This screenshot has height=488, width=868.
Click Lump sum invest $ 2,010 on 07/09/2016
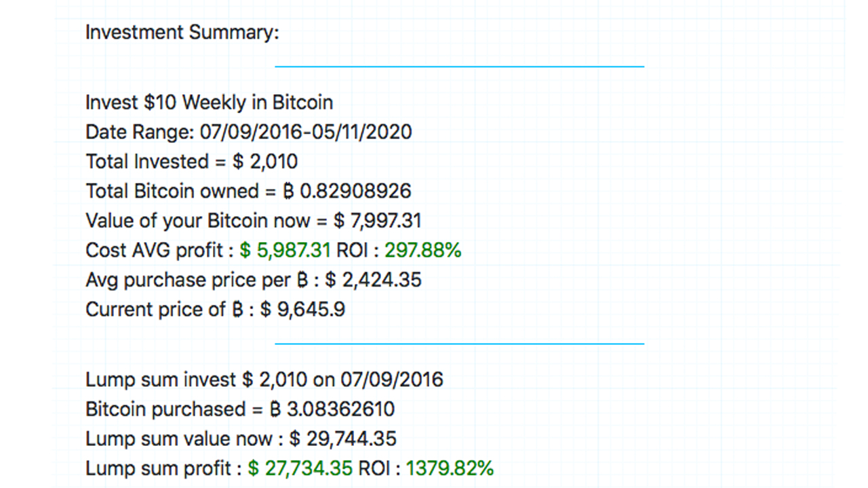[264, 379]
